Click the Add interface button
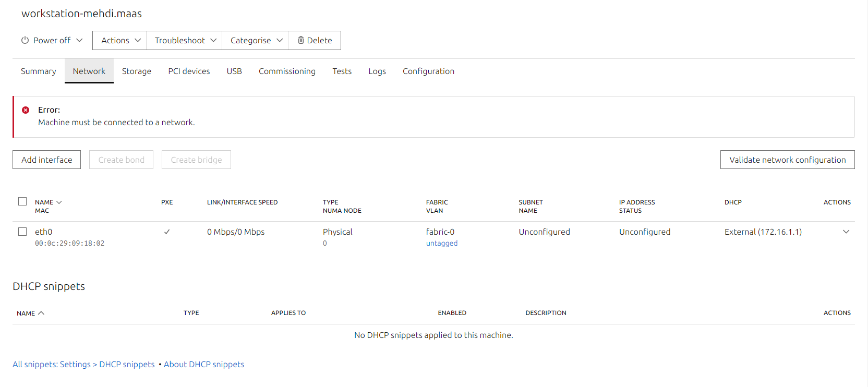868x387 pixels. pyautogui.click(x=47, y=160)
